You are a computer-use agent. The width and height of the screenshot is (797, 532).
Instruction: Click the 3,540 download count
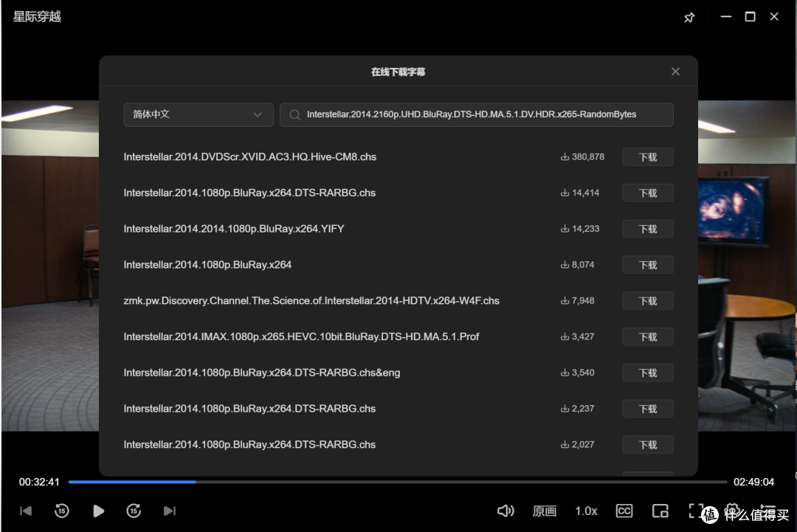coord(577,373)
